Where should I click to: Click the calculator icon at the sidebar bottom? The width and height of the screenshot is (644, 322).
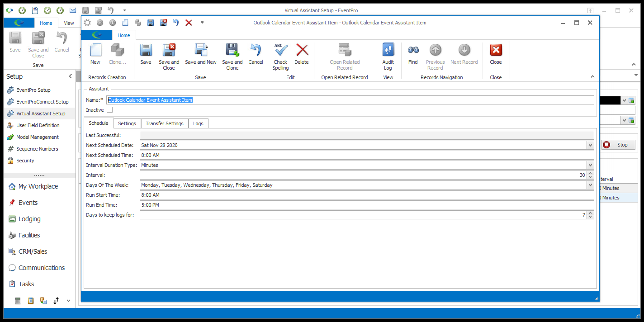[18, 300]
